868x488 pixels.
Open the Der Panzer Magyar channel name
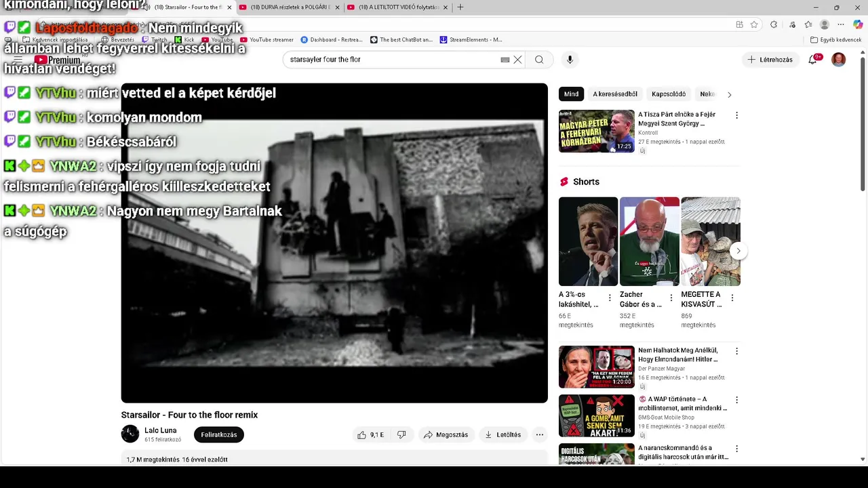click(662, 369)
